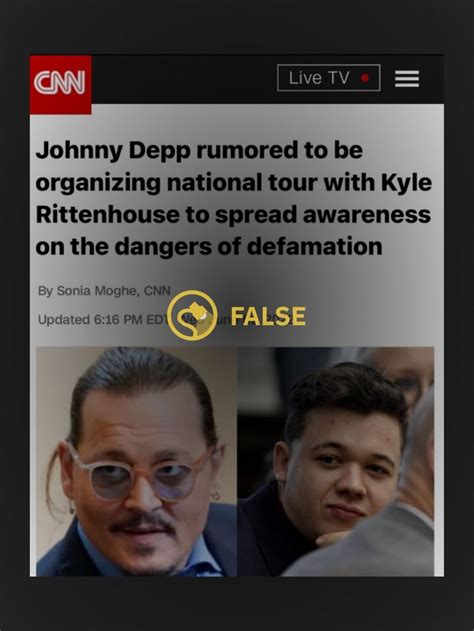Click the word "Rittenhouse" in the headline
Viewport: 474px width, 631px height.
point(107,214)
